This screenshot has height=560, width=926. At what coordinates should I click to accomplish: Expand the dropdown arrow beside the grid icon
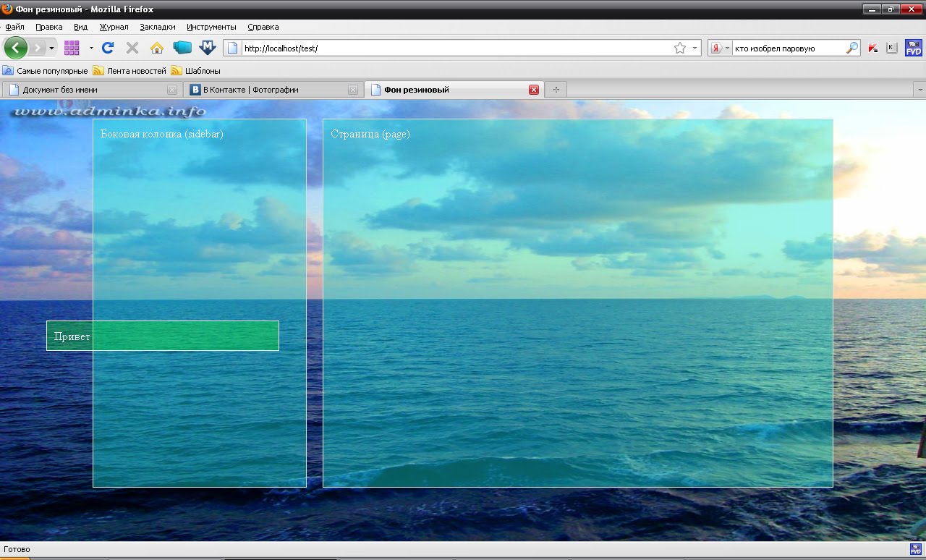[91, 48]
